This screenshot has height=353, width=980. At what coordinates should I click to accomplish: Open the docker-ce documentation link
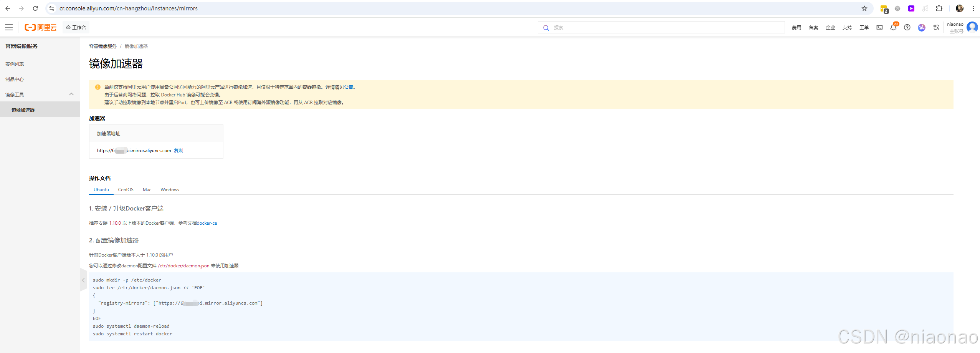[207, 223]
